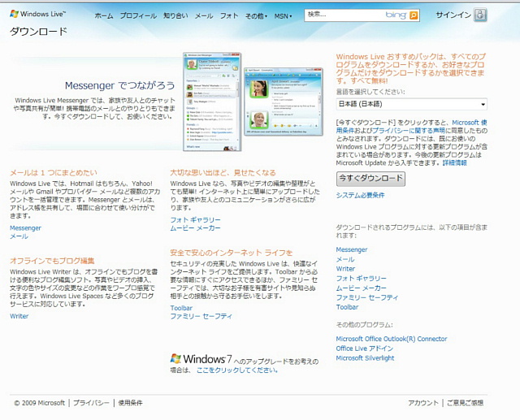The height and width of the screenshot is (420, 520).
Task: Click Toolbar in included programs list
Action: (x=347, y=307)
